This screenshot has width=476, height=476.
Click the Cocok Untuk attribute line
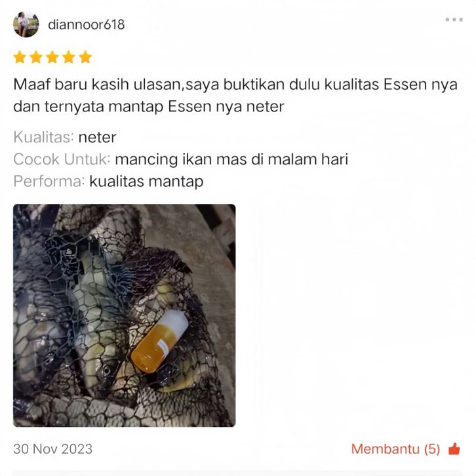[180, 159]
